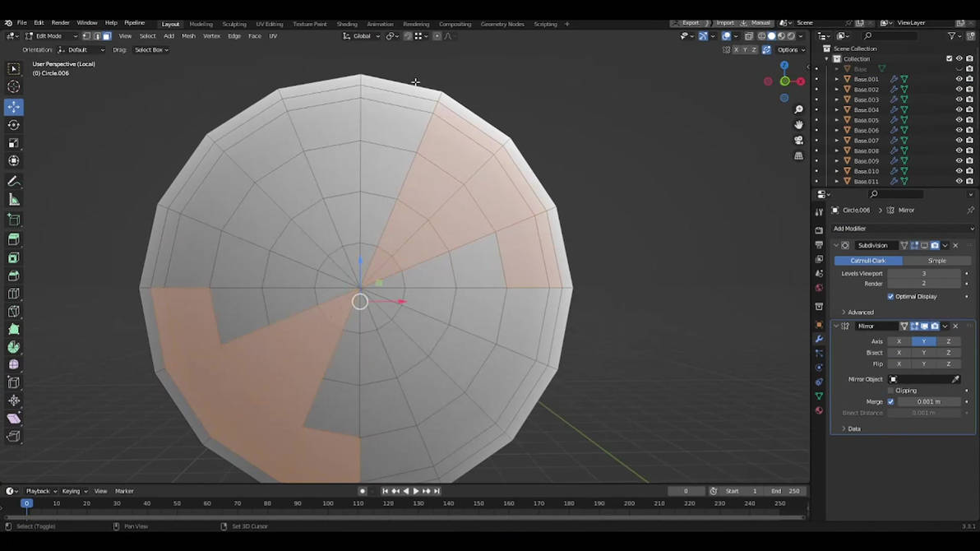
Task: Choose the Loop Cut tool
Action: pos(14,294)
